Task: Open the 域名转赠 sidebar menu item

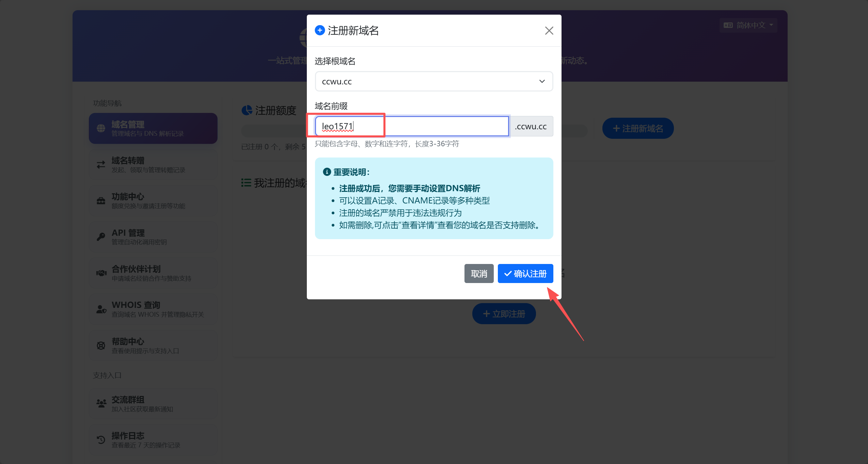Action: (153, 165)
